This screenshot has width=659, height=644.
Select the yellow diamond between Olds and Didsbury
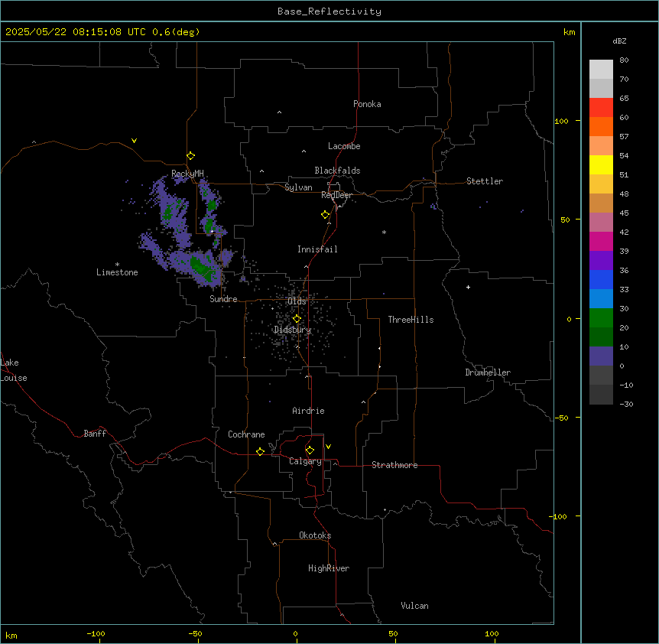[x=297, y=319]
